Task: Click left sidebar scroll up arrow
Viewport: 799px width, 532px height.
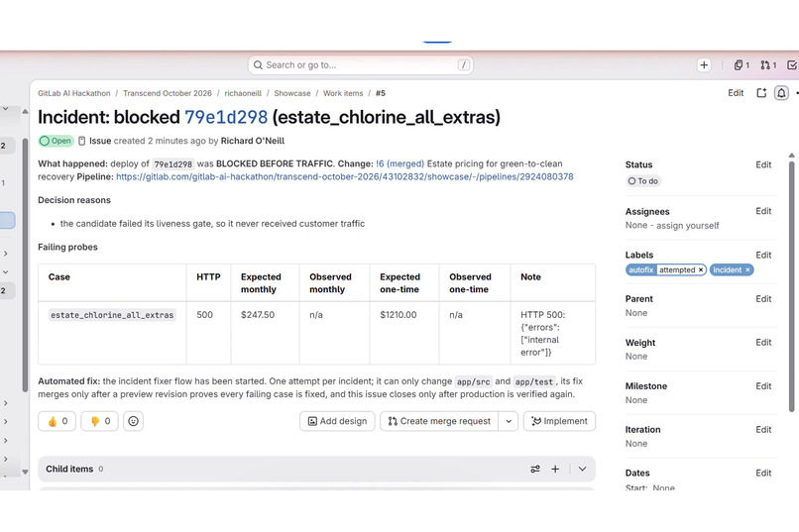Action: point(25,112)
